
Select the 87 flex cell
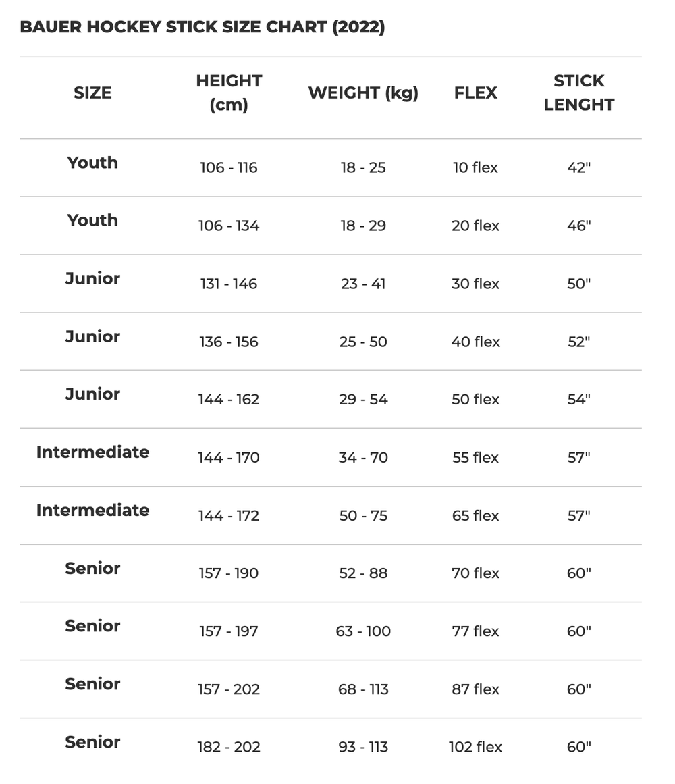(475, 689)
